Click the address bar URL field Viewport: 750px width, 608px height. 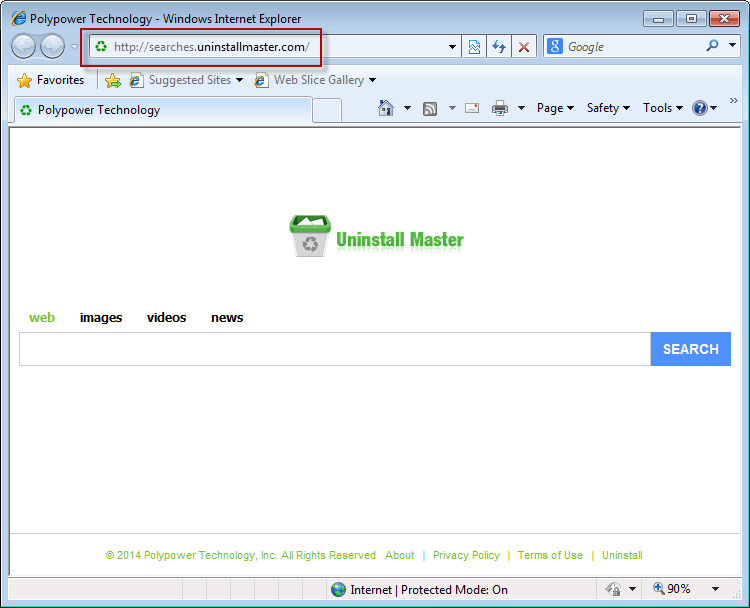click(x=275, y=47)
